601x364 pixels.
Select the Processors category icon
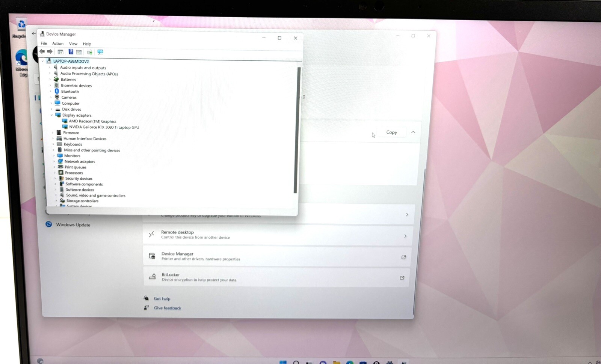[x=61, y=173]
